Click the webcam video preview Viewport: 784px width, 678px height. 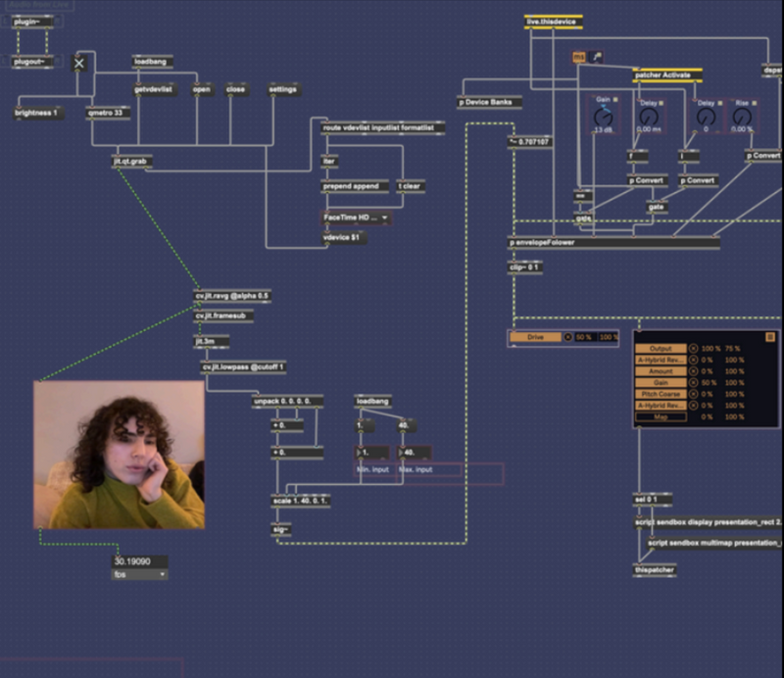pos(120,455)
